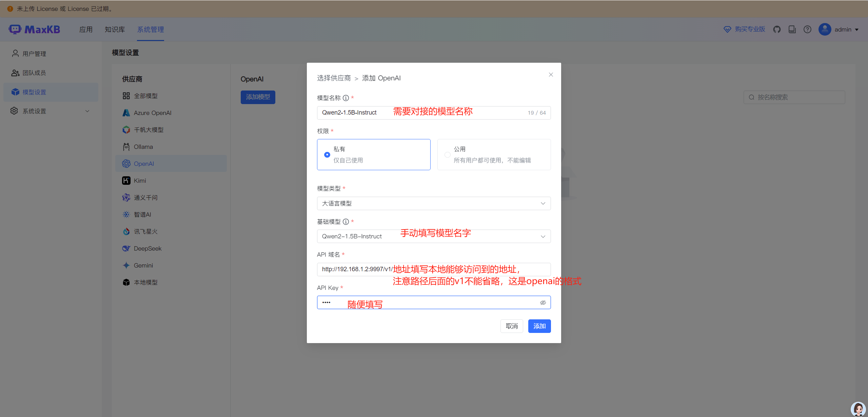Select the Gemini provider
Image resolution: width=868 pixels, height=417 pixels.
(x=143, y=265)
